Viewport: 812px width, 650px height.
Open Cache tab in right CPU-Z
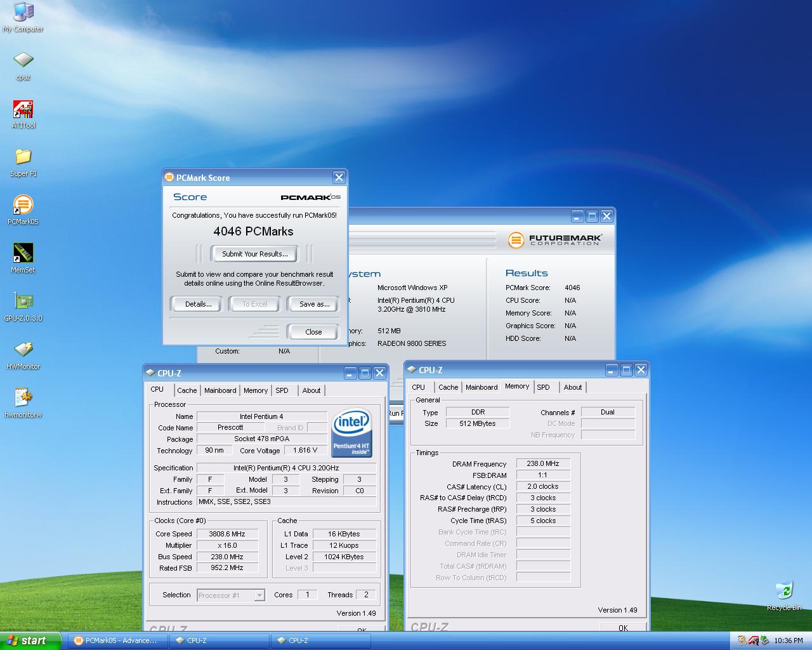448,387
